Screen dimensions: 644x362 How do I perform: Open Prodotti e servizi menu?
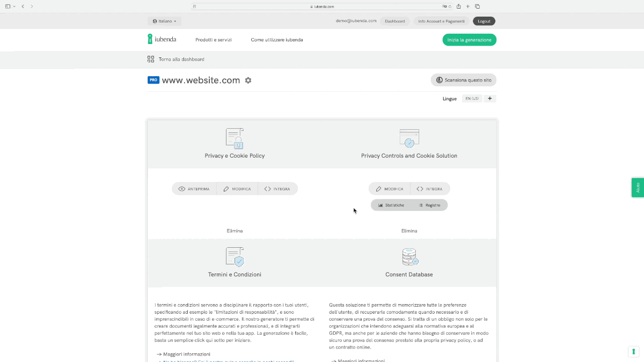(x=214, y=40)
